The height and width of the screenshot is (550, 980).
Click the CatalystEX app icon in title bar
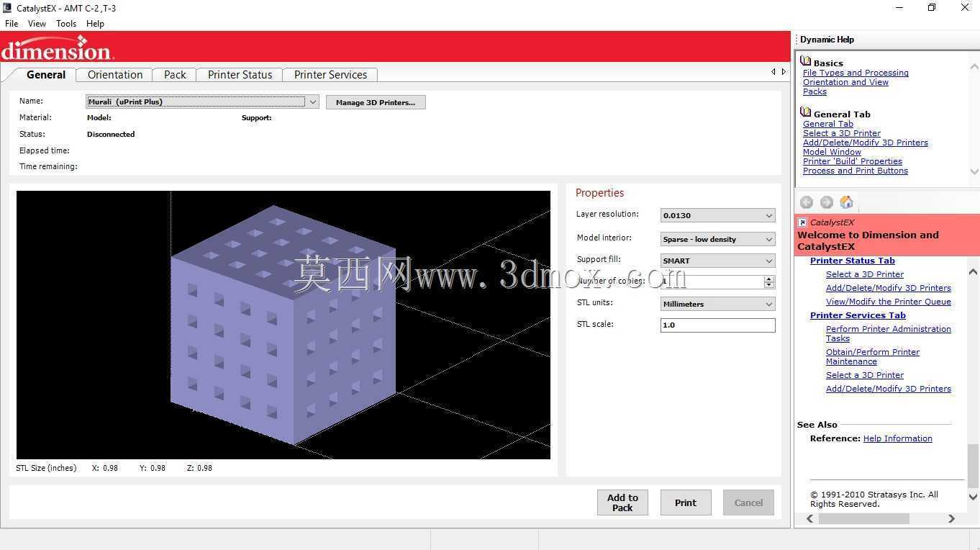(x=7, y=8)
